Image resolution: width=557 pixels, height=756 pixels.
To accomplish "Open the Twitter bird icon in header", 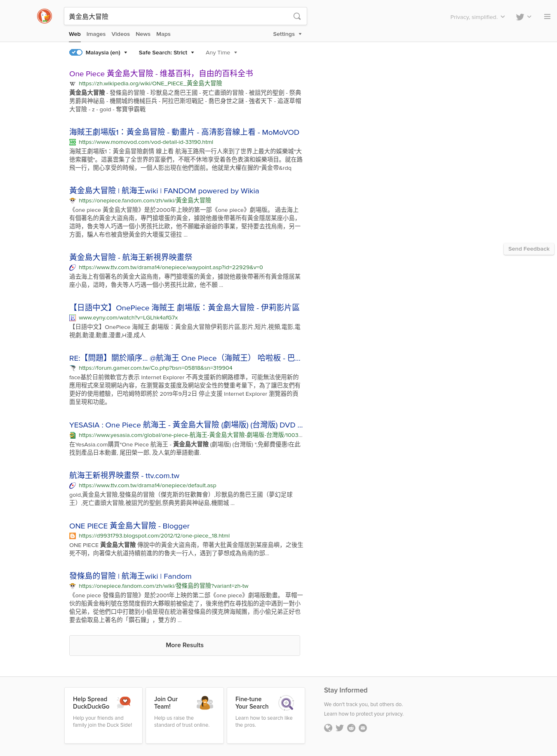I will point(520,17).
